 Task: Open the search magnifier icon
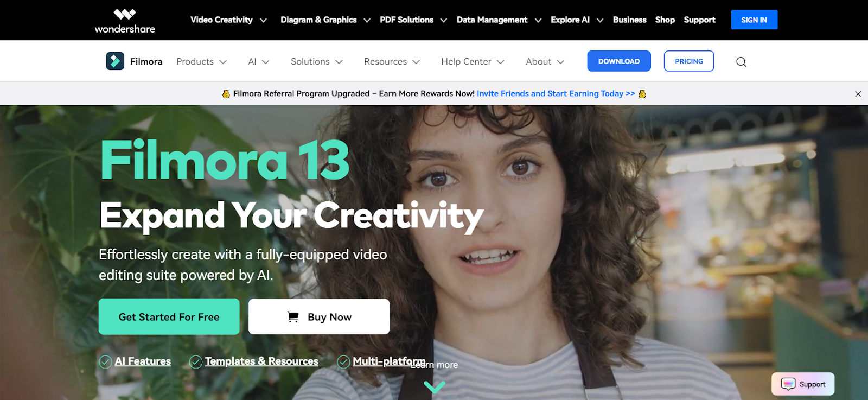[741, 62]
